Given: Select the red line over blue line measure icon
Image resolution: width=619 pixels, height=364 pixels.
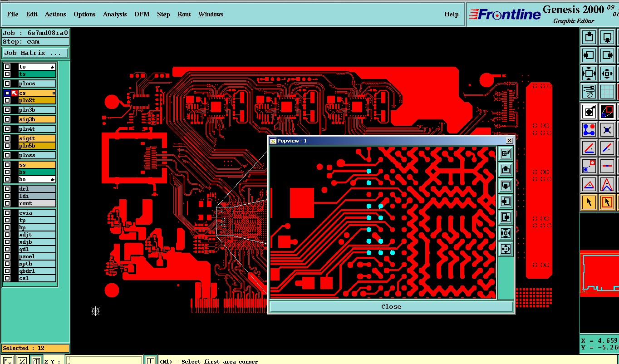Looking at the screenshot, I should [x=589, y=148].
